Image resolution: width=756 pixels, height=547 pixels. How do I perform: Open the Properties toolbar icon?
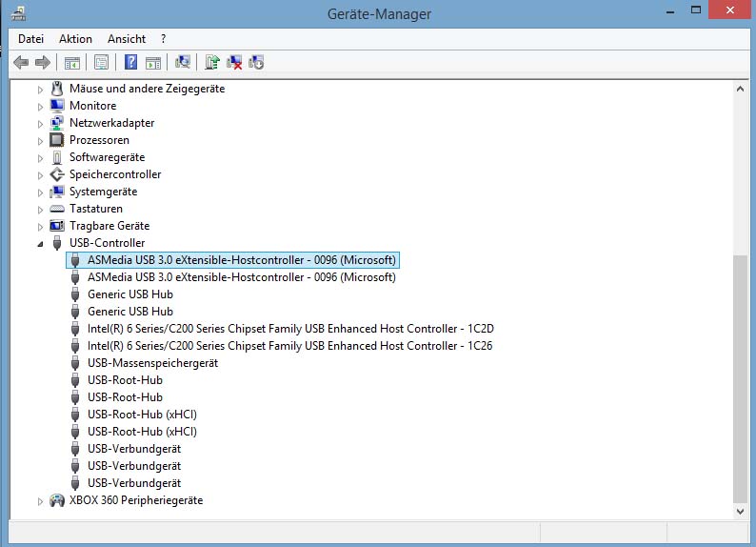[101, 62]
